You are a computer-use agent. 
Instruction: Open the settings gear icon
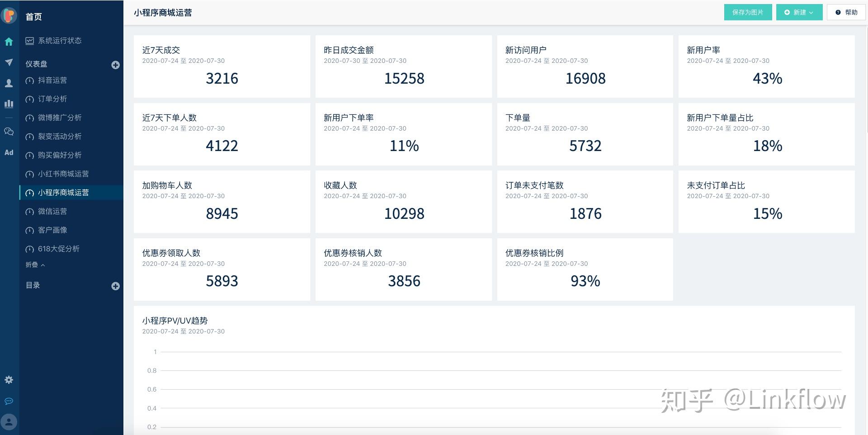(9, 380)
